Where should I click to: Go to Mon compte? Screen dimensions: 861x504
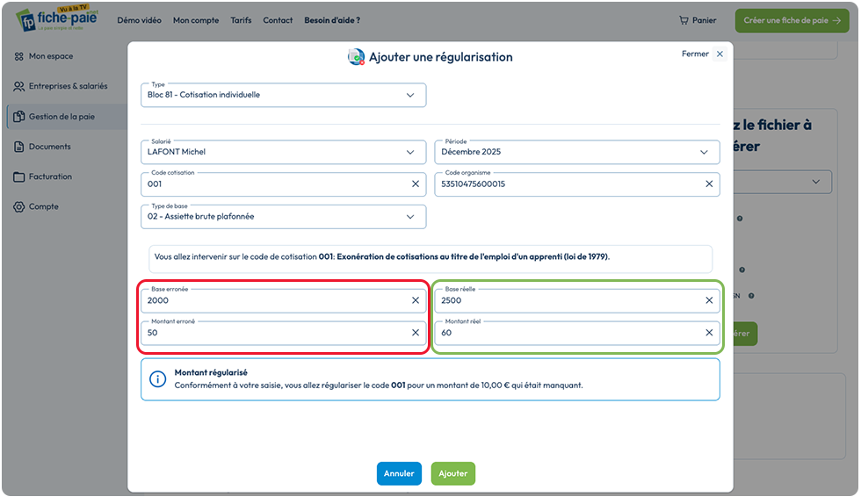pyautogui.click(x=196, y=20)
